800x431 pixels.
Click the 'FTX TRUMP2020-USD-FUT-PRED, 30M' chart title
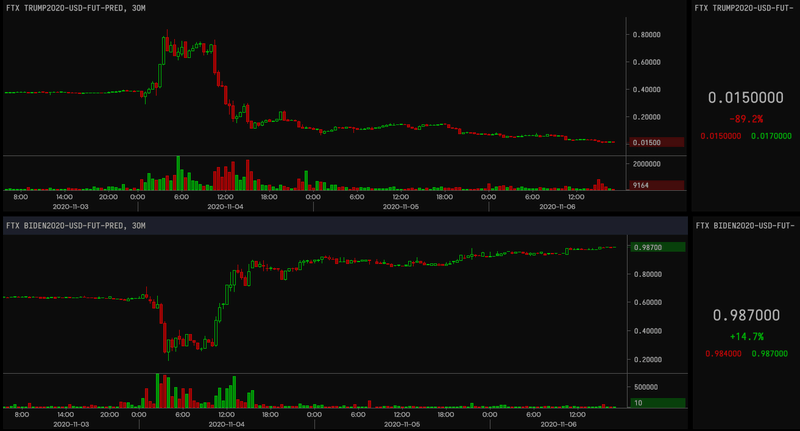point(76,8)
